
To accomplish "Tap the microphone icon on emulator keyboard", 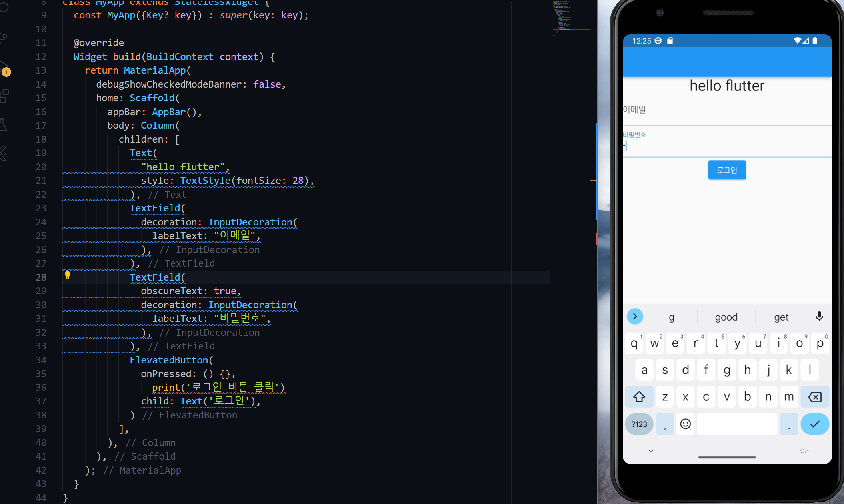I will pos(819,317).
